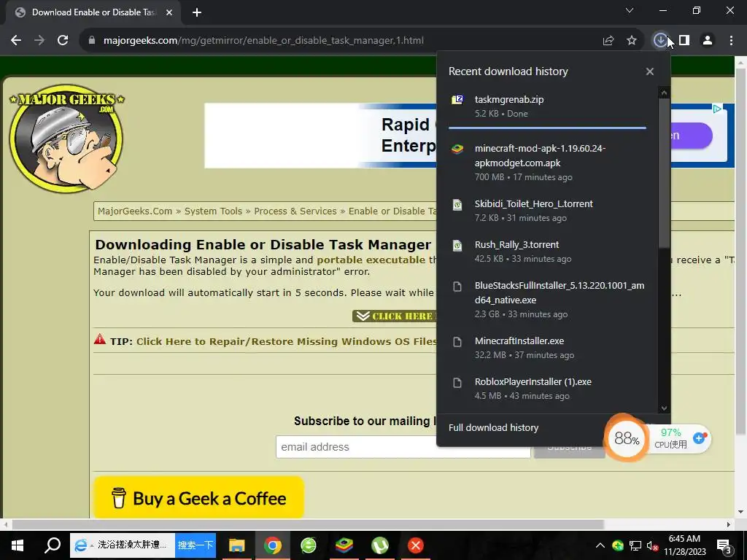This screenshot has width=747, height=560.
Task: Open the Windows Start menu
Action: [x=18, y=545]
